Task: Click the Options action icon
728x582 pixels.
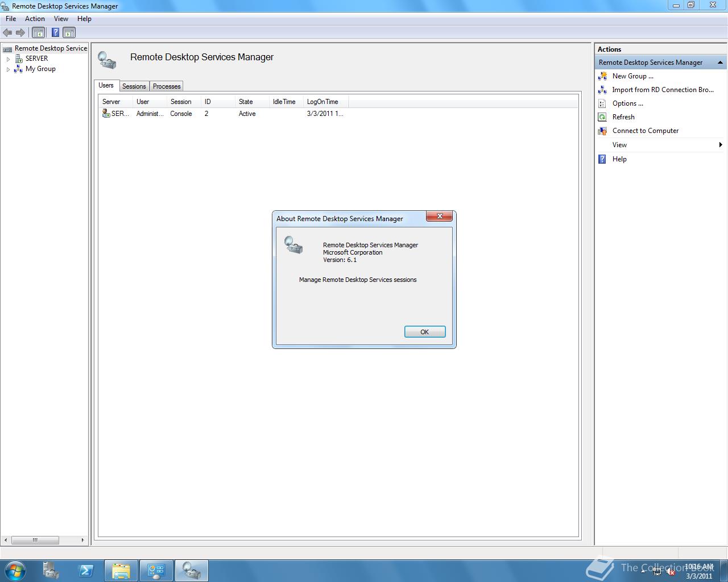Action: 602,103
